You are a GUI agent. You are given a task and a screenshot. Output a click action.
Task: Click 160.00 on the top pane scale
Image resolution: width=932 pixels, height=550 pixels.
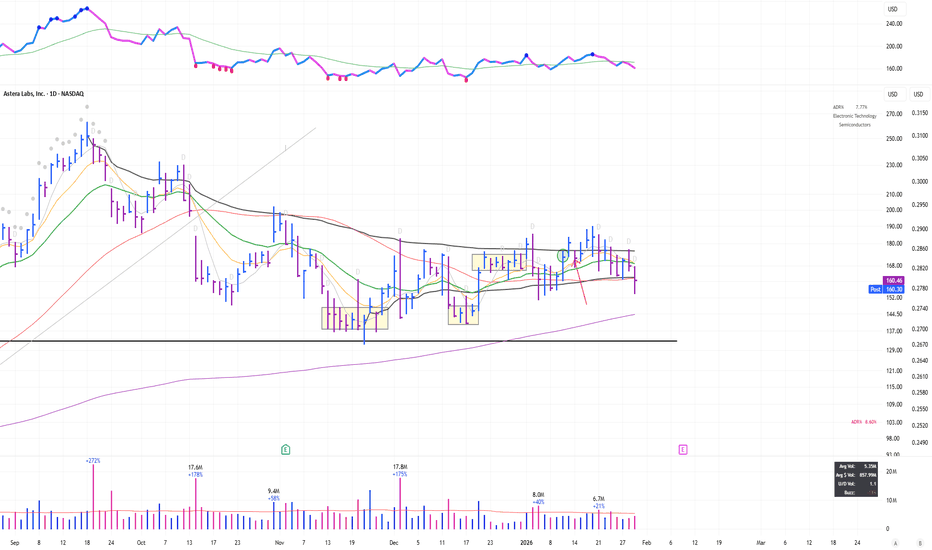(x=894, y=69)
